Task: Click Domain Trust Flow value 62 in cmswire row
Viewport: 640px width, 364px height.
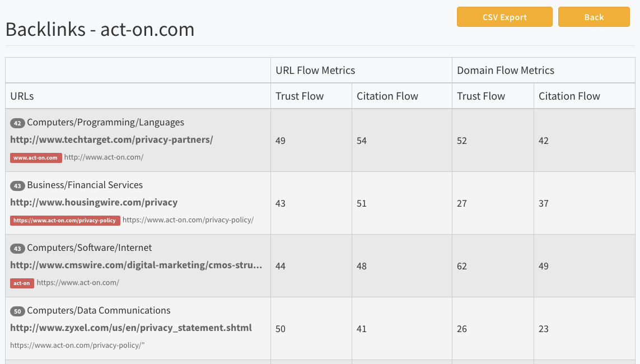Action: coord(462,266)
